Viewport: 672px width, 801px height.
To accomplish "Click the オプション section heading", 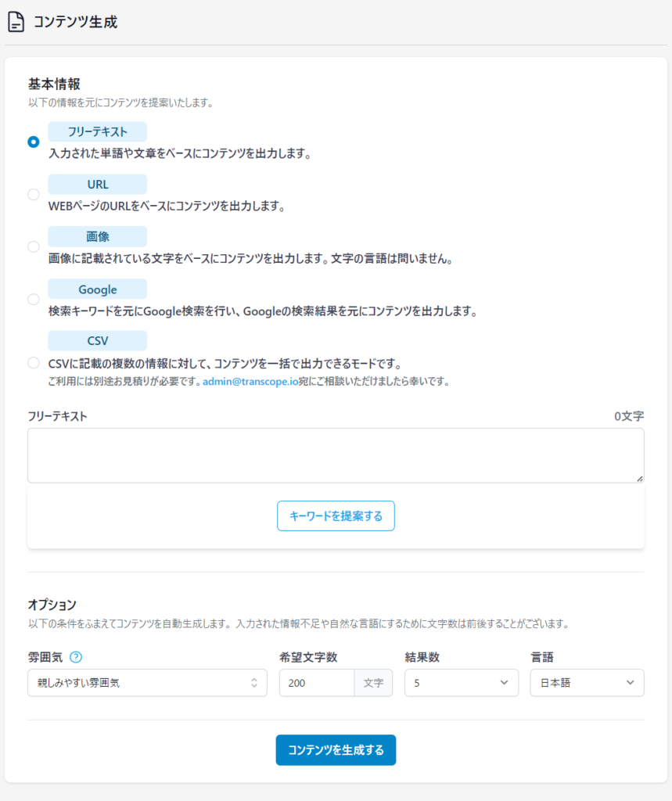I will [52, 605].
